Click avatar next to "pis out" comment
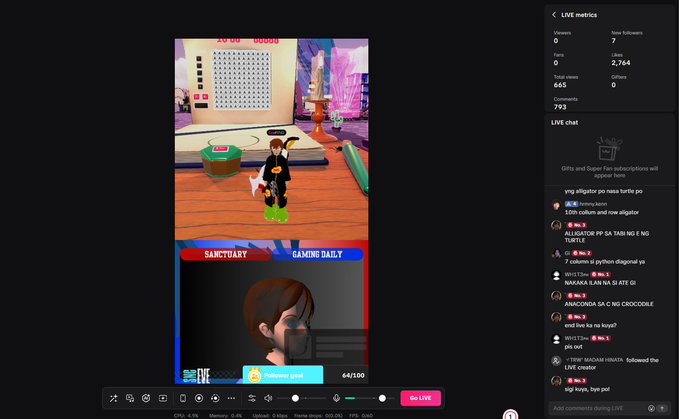Viewport: 679px width, 419px height. click(x=556, y=339)
